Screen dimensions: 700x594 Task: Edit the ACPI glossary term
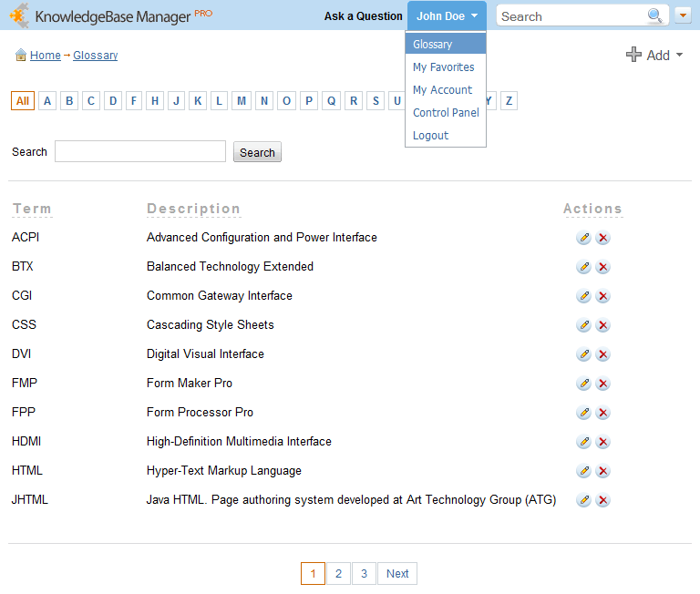point(583,238)
